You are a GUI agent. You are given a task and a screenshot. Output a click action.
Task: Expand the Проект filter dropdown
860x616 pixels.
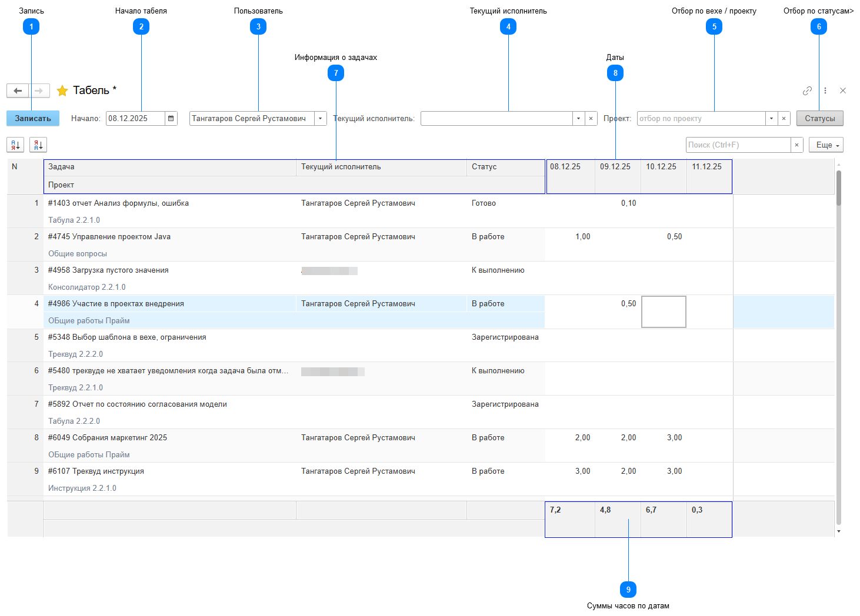pyautogui.click(x=771, y=118)
